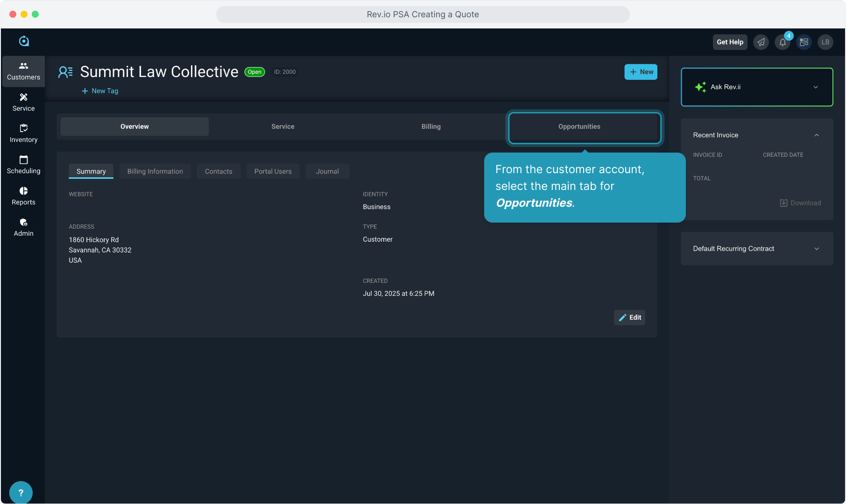Open the LB user avatar menu
This screenshot has width=846, height=504.
point(825,42)
